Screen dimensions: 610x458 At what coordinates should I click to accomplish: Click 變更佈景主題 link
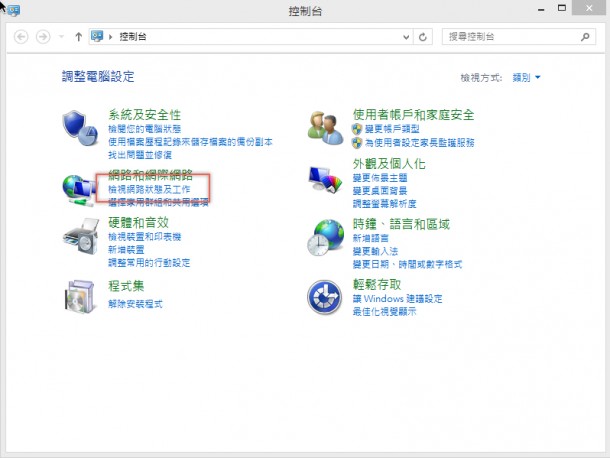point(380,178)
